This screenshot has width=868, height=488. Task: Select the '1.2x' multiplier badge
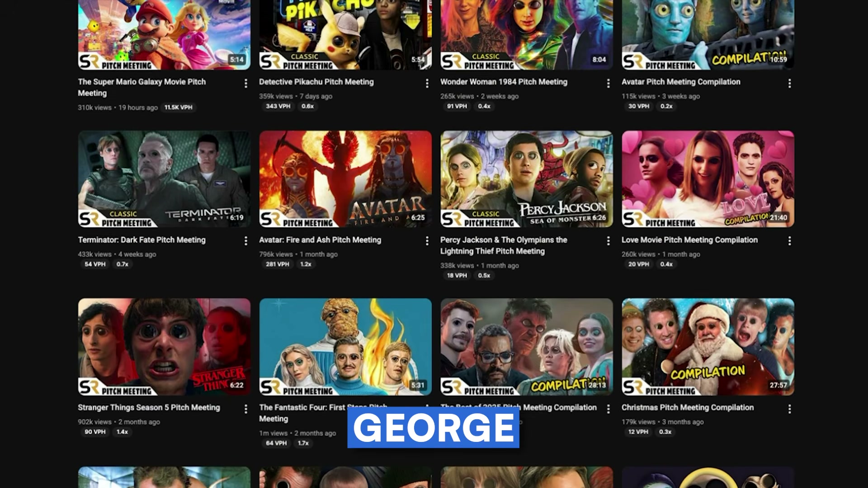(306, 264)
